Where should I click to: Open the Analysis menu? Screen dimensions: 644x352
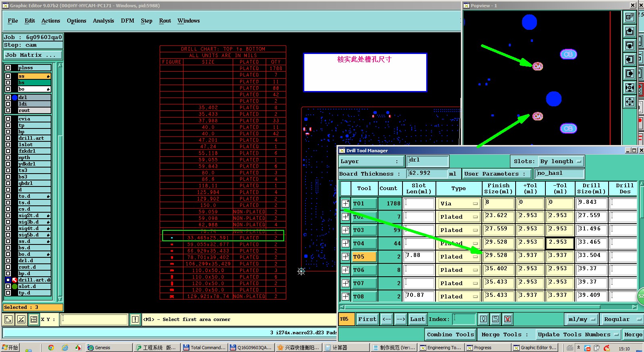103,21
